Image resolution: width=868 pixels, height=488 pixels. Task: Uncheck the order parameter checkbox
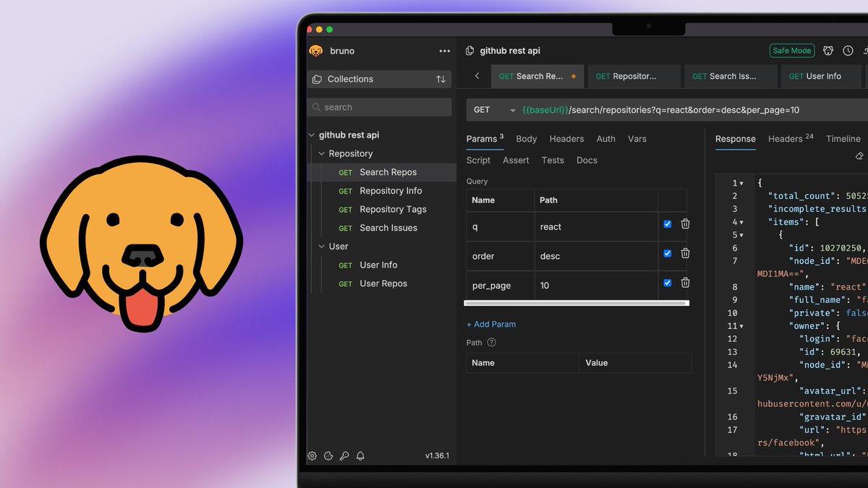[x=667, y=253]
